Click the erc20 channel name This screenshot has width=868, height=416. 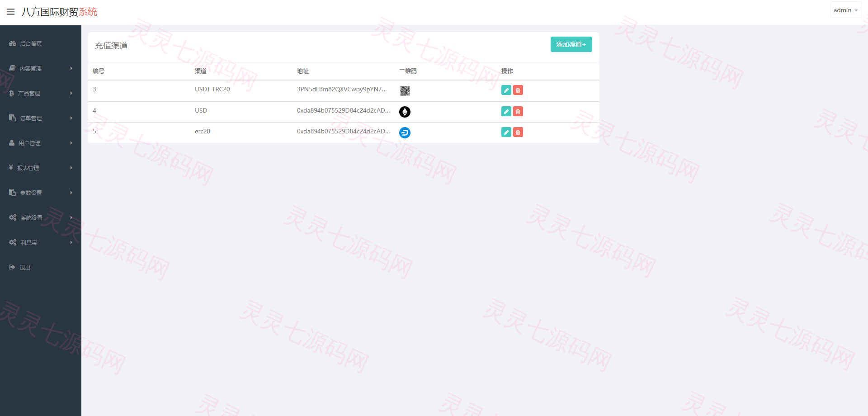[x=203, y=131]
